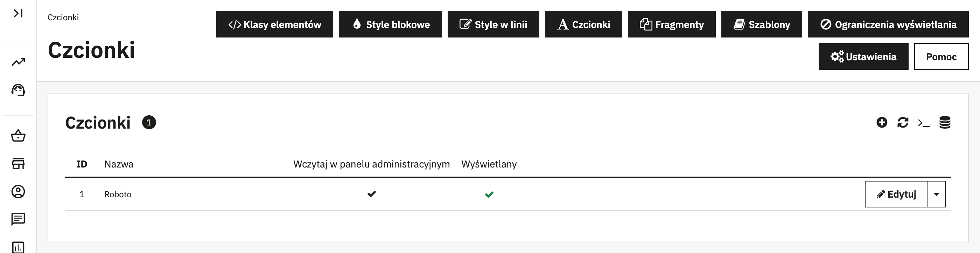Expand the collapsed sidebar arrow
The width and height of the screenshot is (980, 253).
18,13
